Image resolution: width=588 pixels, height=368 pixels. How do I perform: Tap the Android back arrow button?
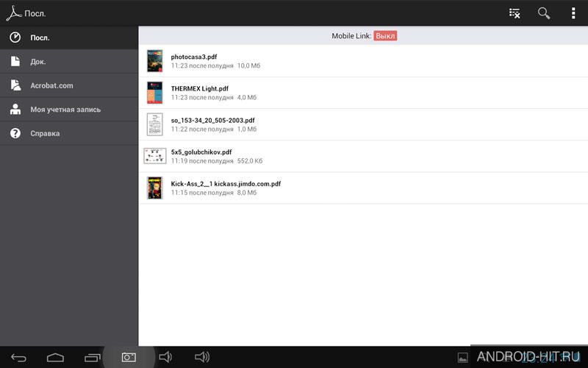coord(19,358)
